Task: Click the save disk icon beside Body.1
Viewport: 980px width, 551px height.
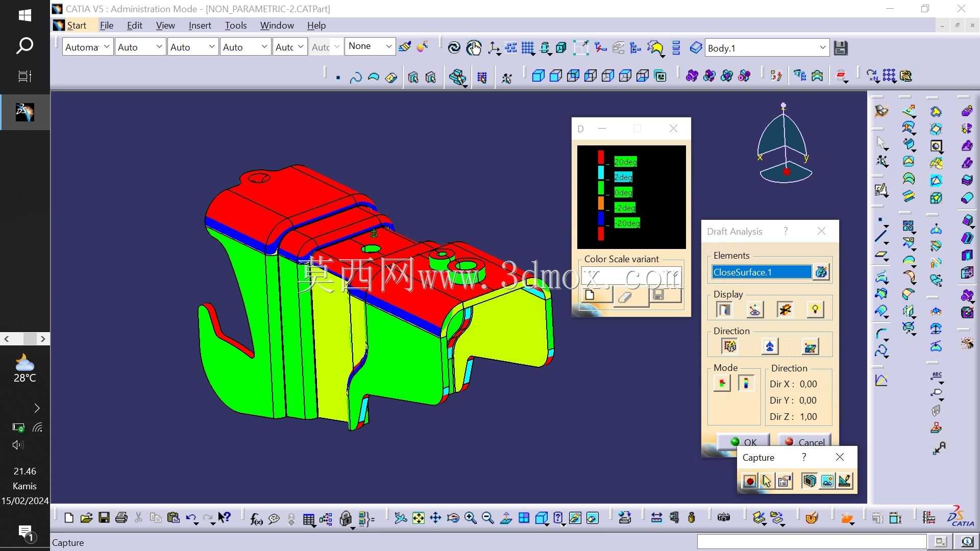Action: [x=841, y=48]
